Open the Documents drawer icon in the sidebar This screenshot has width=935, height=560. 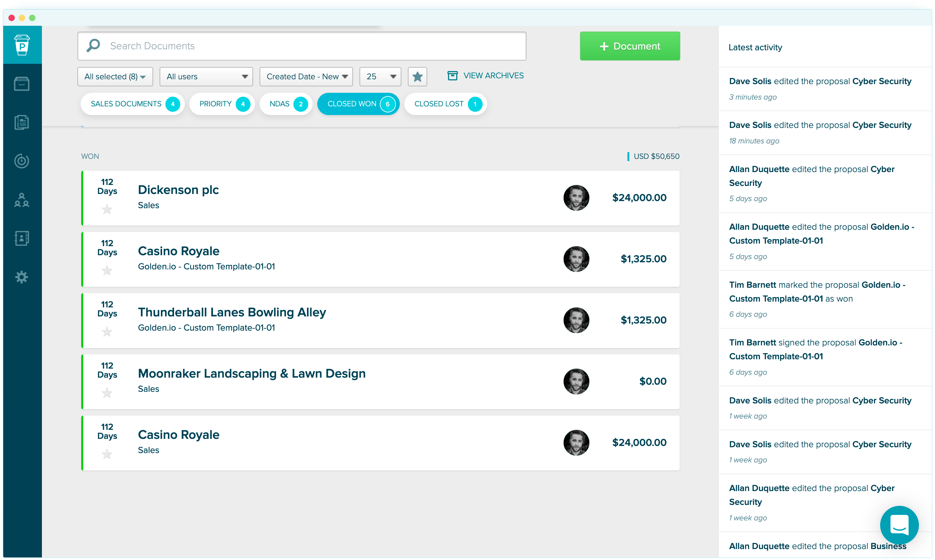[x=22, y=84]
